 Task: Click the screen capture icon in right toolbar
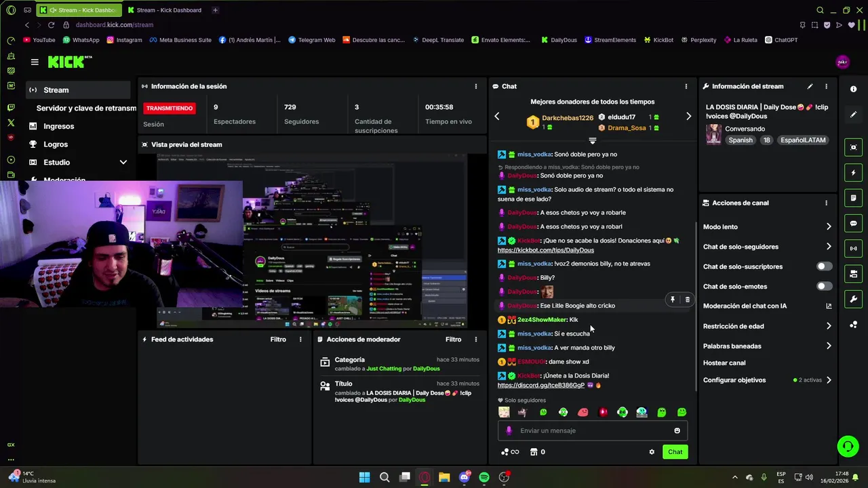click(x=853, y=147)
